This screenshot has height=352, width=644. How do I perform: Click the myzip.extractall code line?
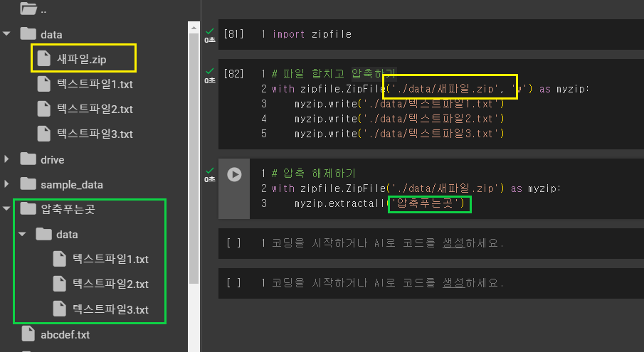379,203
